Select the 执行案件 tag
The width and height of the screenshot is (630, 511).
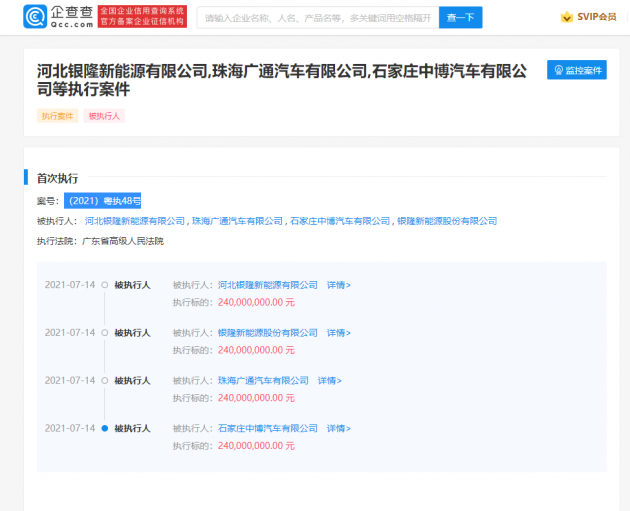click(x=57, y=116)
